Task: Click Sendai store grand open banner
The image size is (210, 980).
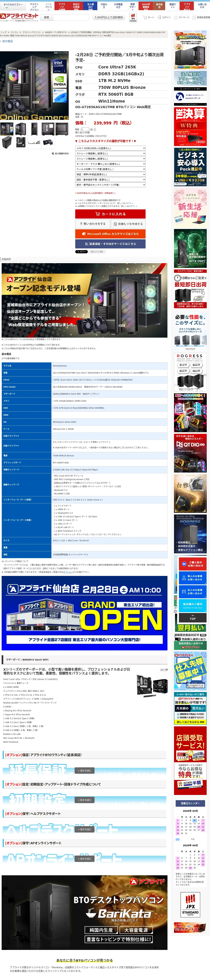Action: click(x=84, y=613)
